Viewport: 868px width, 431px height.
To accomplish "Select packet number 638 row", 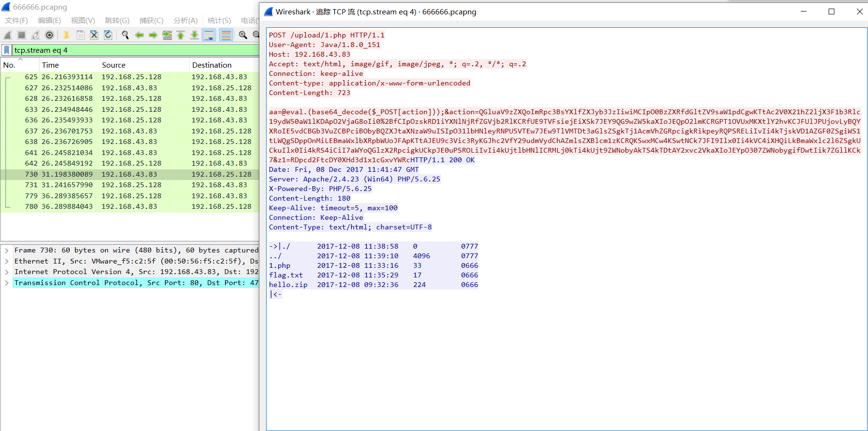I will [x=130, y=142].
